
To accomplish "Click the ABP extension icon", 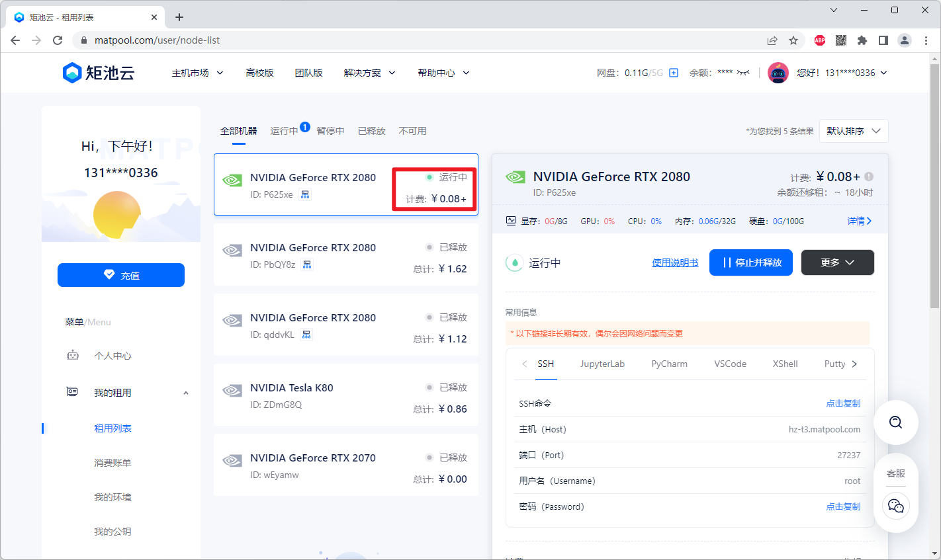I will click(820, 40).
